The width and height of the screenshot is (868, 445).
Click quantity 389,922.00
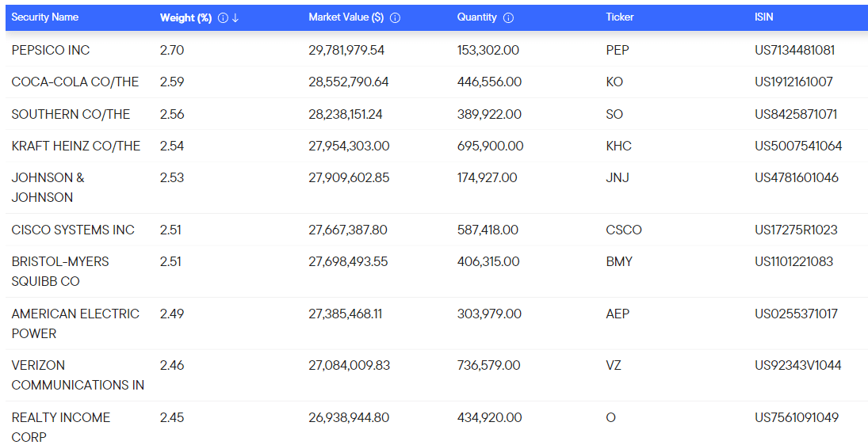(489, 115)
